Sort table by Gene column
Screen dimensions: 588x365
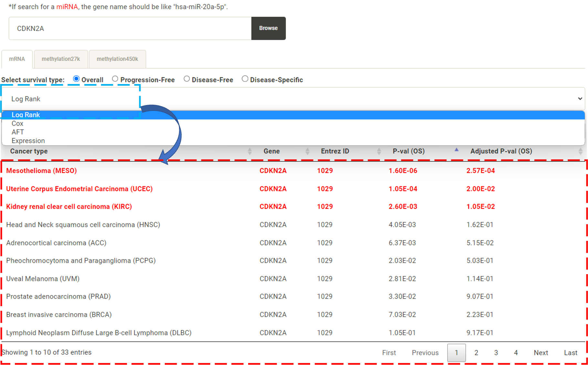point(271,151)
